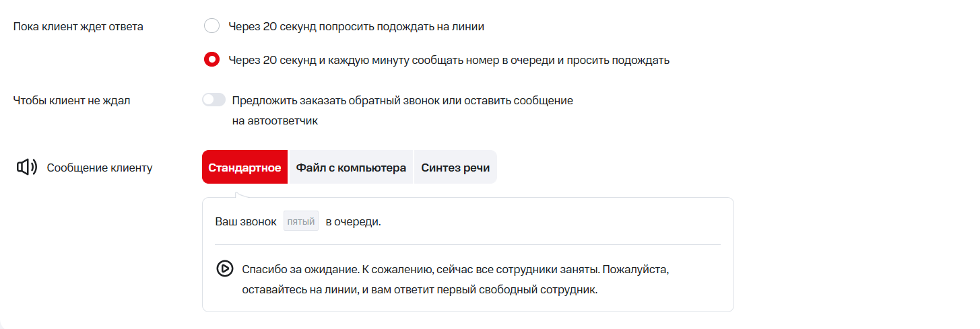Click the "Чтобы клиент не ждал" section label
The image size is (980, 329).
[x=71, y=100]
